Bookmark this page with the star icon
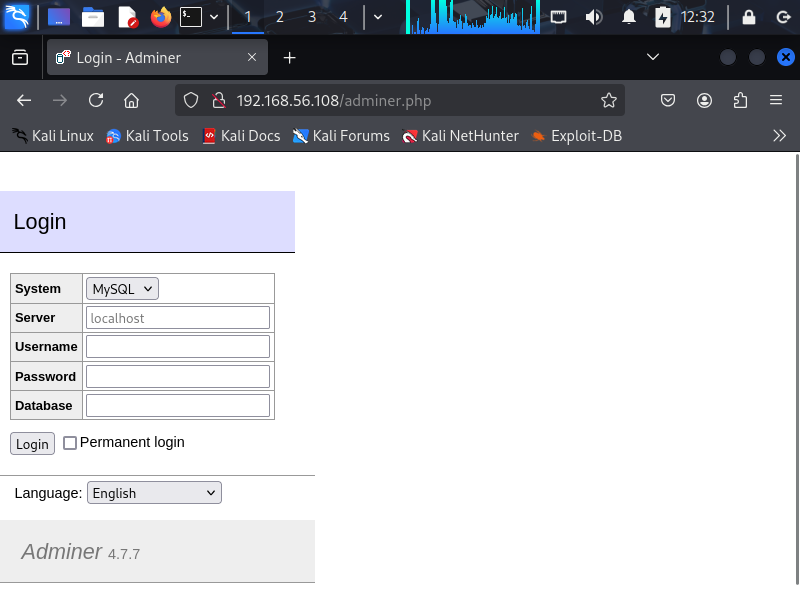The width and height of the screenshot is (800, 600). (608, 100)
